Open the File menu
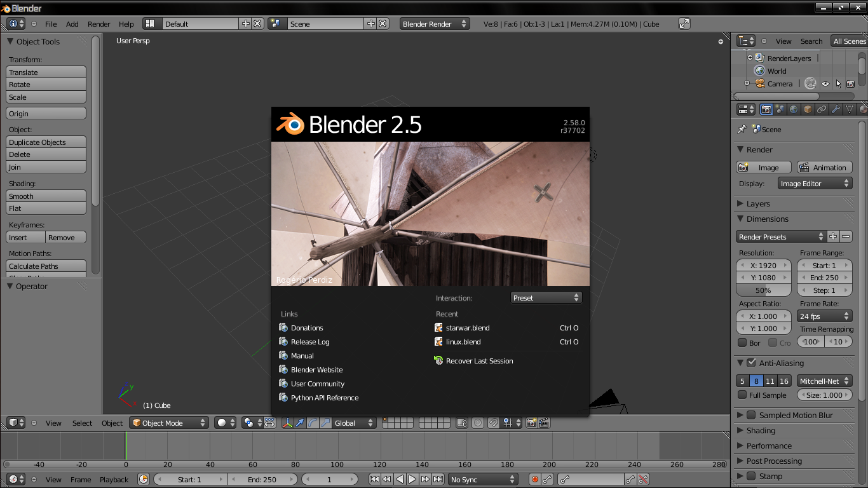Image resolution: width=868 pixels, height=488 pixels. coord(51,24)
